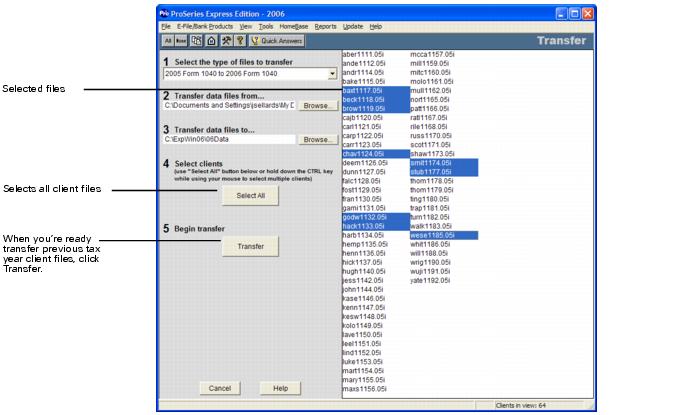674x415 pixels.
Task: Select client file kesw1148.05i
Action: coord(364,317)
